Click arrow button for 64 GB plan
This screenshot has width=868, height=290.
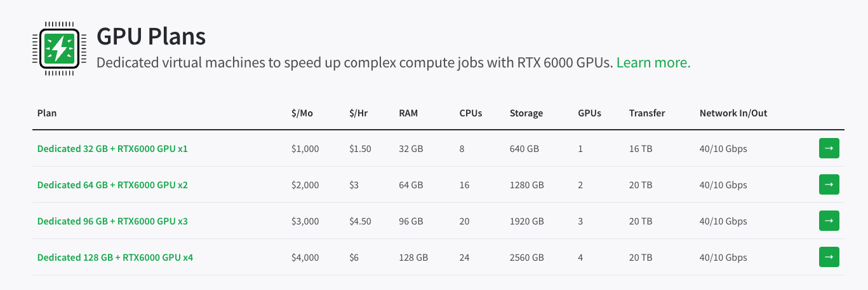pos(829,184)
